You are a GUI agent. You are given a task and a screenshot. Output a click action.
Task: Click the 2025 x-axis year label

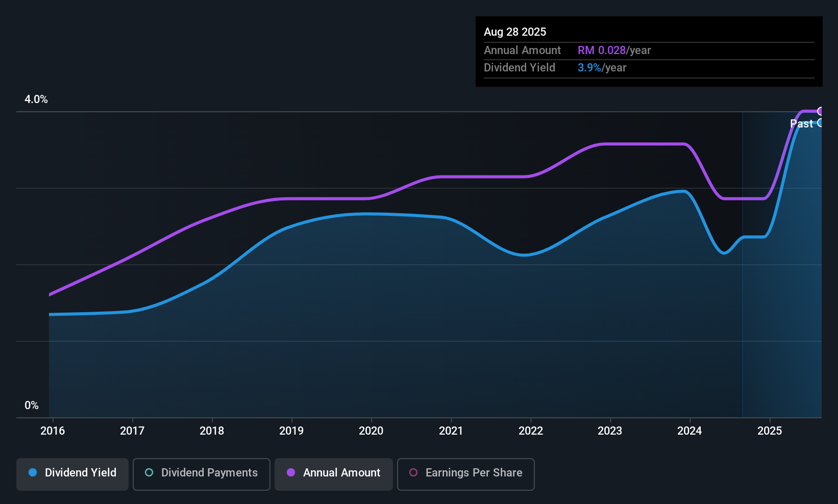click(x=770, y=431)
